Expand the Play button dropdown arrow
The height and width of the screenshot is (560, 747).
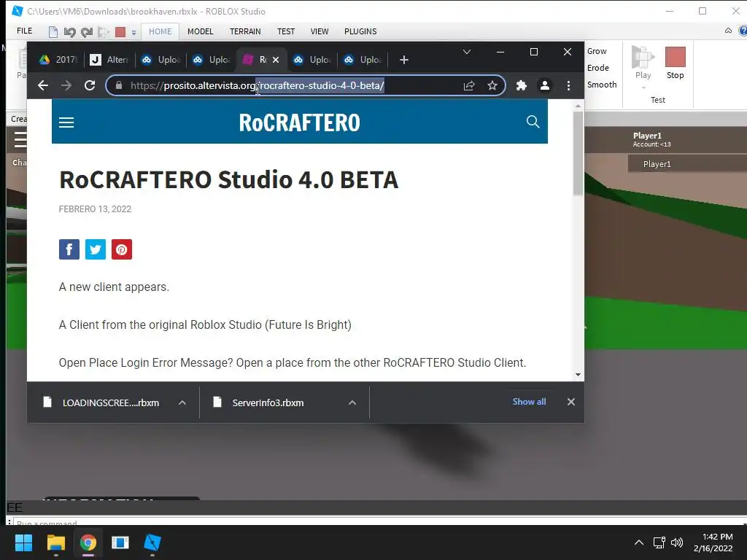(643, 87)
